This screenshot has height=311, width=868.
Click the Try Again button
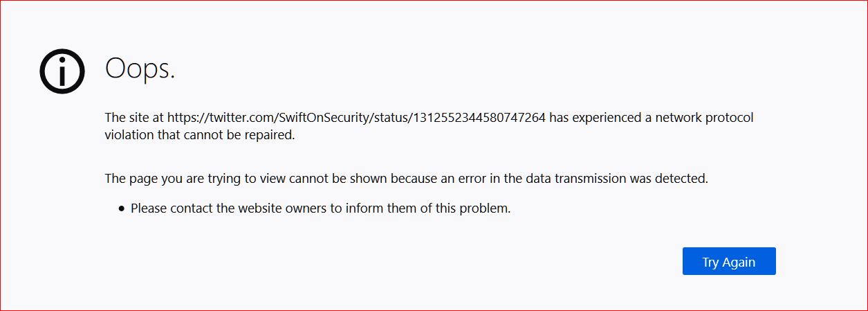click(729, 261)
